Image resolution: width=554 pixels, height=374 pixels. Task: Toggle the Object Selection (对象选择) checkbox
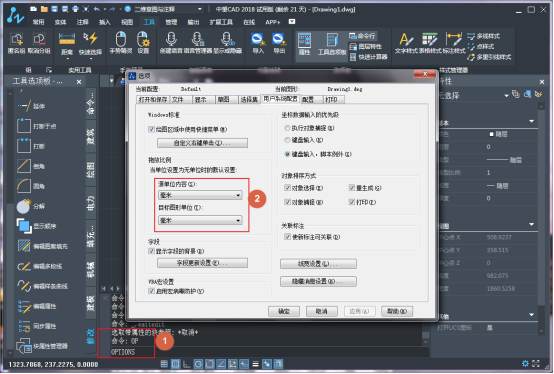(287, 188)
